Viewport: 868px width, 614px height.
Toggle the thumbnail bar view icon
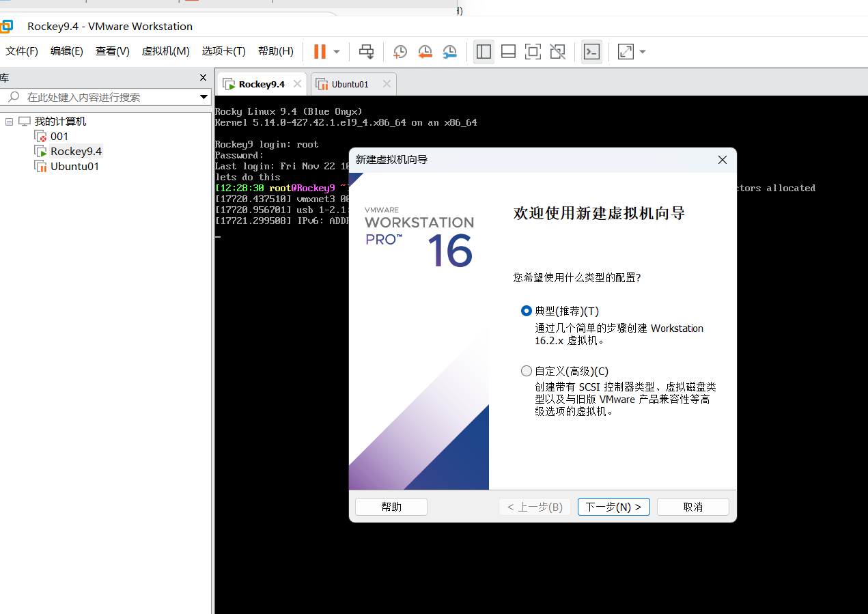pyautogui.click(x=508, y=51)
